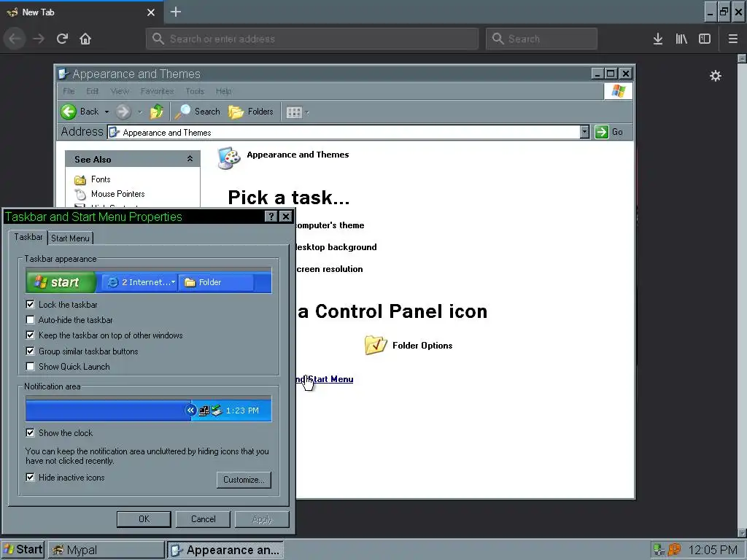The image size is (747, 560).
Task: Open the Tools menu
Action: (x=195, y=91)
